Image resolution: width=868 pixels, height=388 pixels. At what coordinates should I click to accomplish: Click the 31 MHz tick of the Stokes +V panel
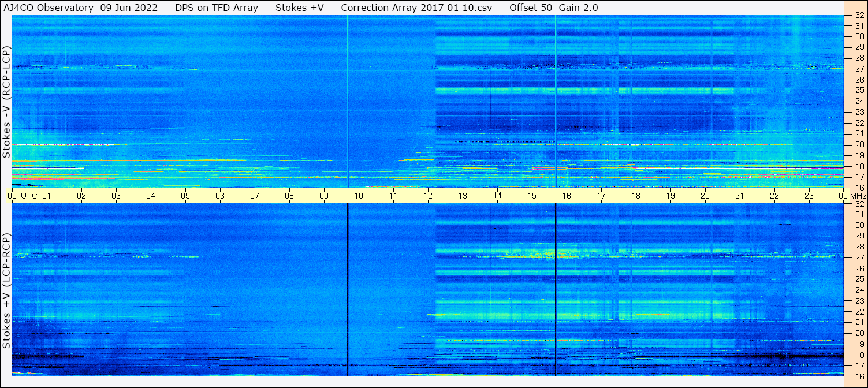859,214
